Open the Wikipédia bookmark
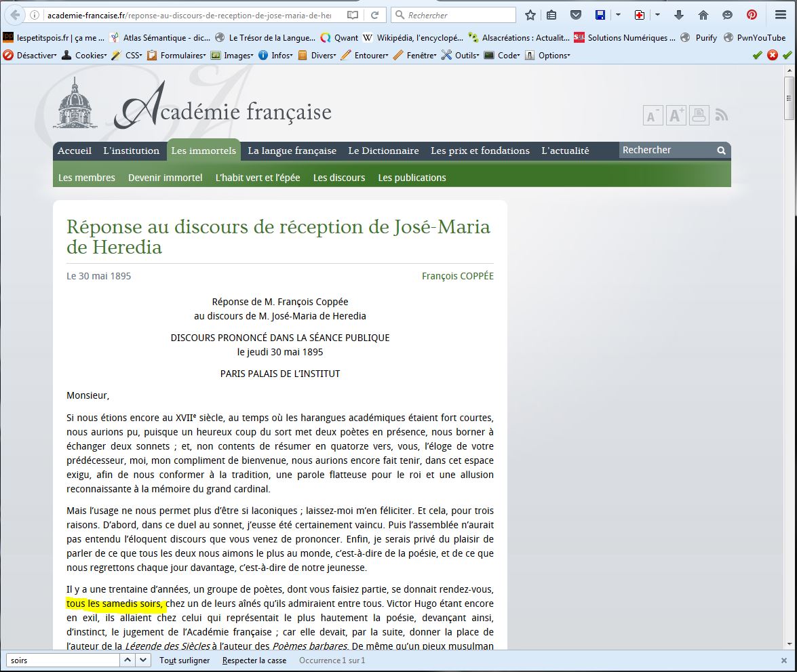 (x=412, y=37)
